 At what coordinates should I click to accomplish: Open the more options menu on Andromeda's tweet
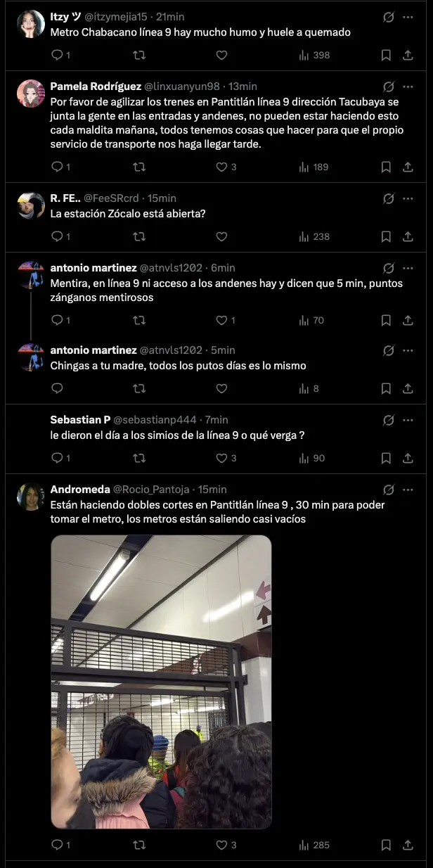(409, 489)
